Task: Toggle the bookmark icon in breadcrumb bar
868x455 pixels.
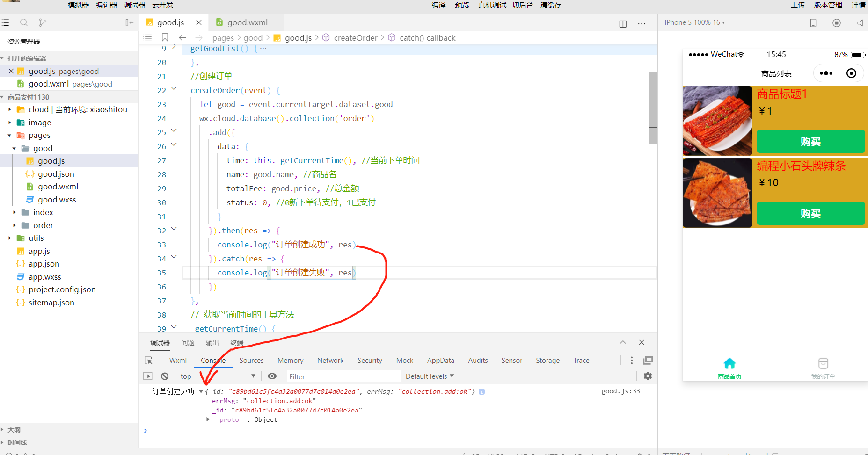Action: [x=165, y=37]
